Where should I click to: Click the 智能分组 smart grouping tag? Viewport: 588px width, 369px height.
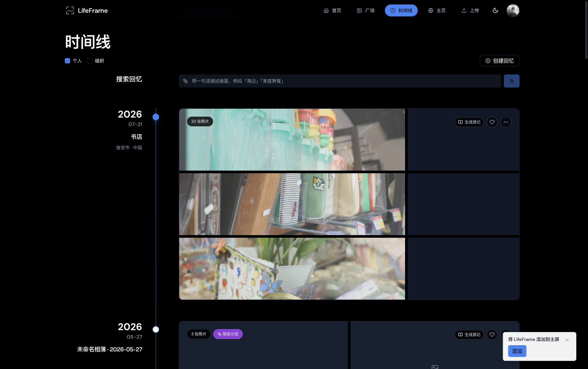tap(228, 334)
